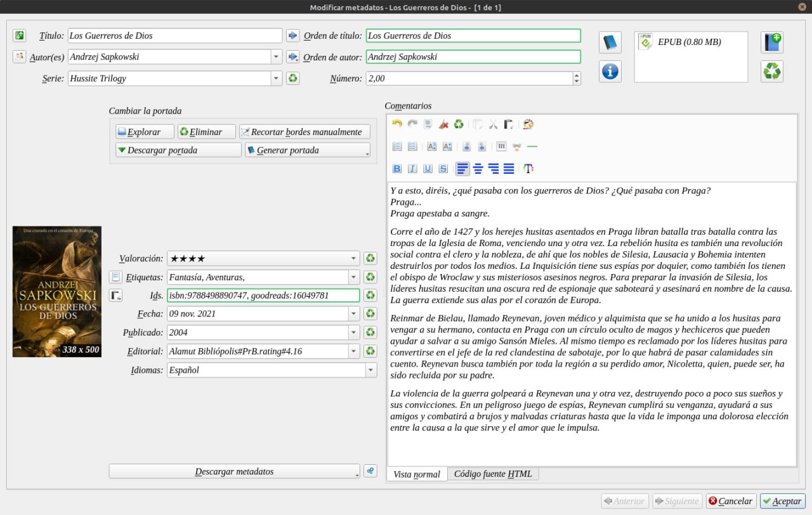Viewport: 812px width, 515px height.
Task: Clear the rating with its recycle icon
Action: pyautogui.click(x=370, y=259)
